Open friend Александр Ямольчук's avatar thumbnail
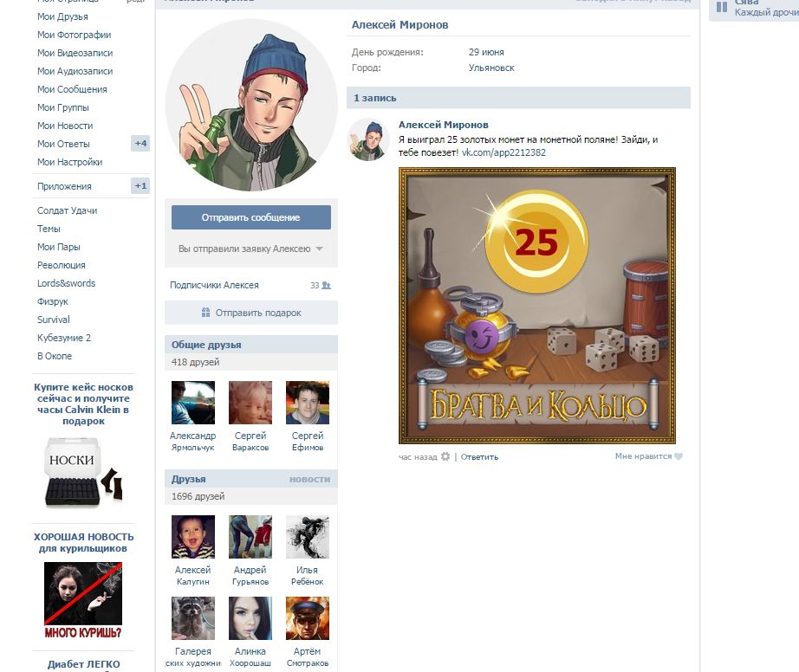This screenshot has height=672, width=799. coord(193,403)
